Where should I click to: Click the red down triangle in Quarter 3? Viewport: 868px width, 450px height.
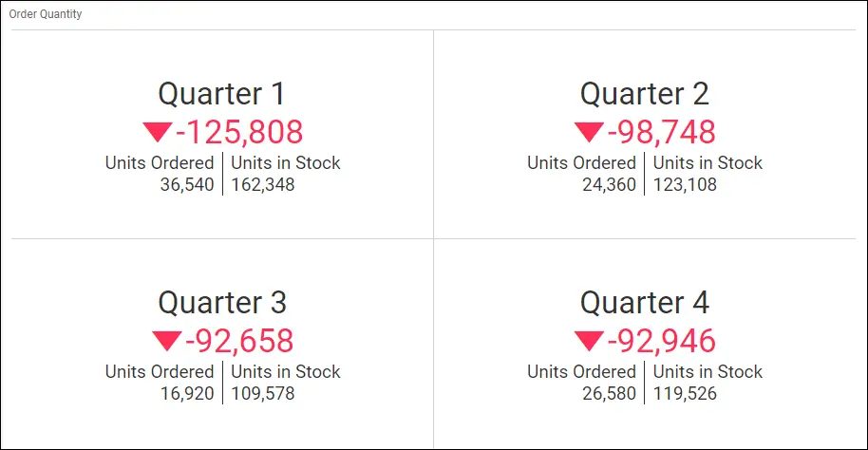coord(166,340)
